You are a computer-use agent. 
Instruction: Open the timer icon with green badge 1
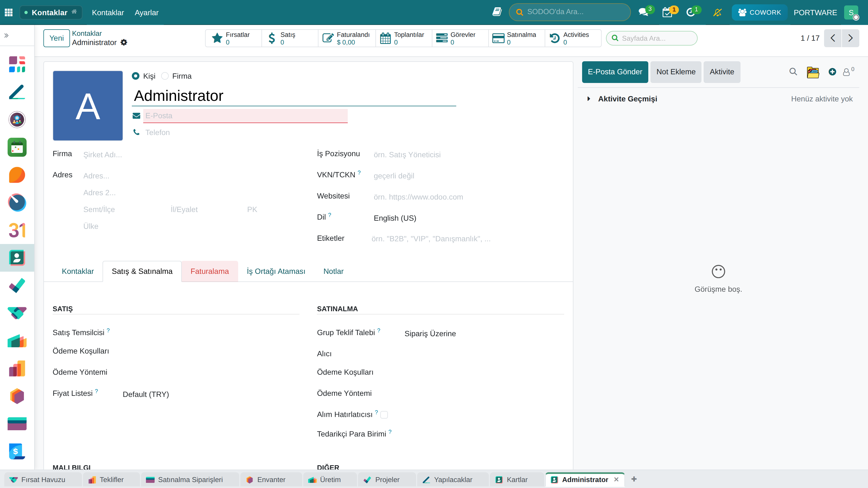coord(691,12)
